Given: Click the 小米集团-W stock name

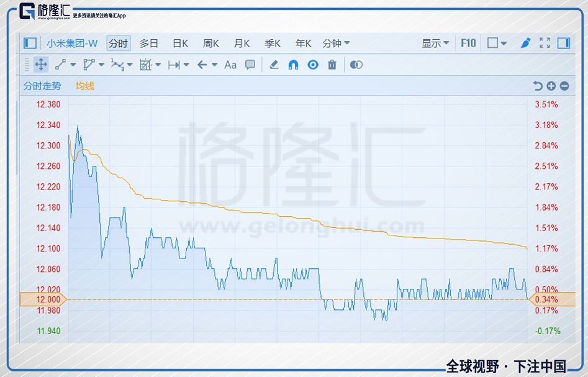Looking at the screenshot, I should (x=72, y=43).
